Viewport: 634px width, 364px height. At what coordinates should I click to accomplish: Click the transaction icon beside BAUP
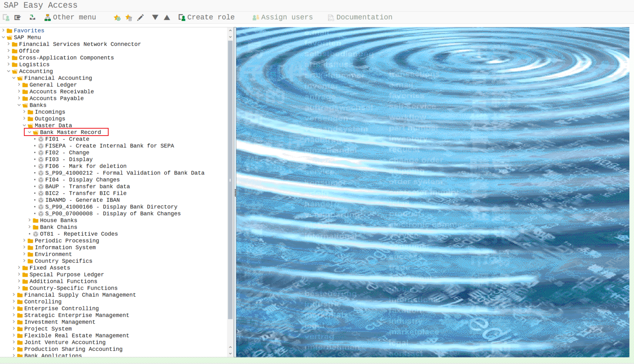[x=41, y=186]
